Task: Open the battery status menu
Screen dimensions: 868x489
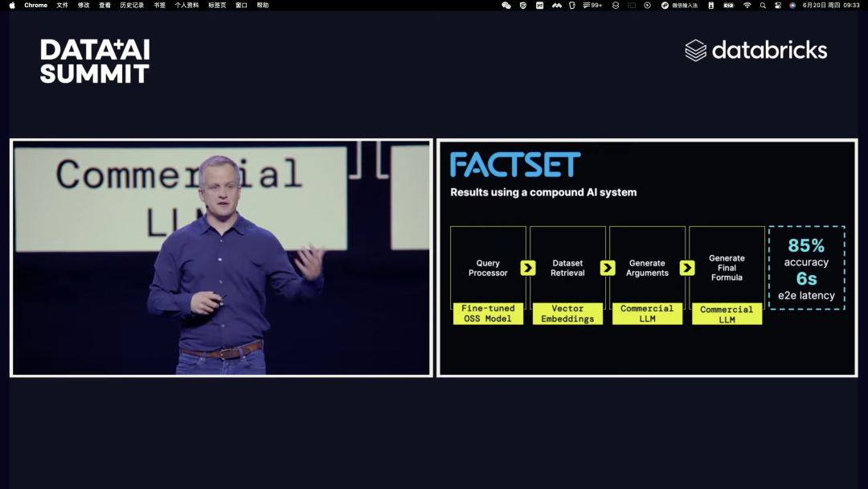Action: pos(728,5)
